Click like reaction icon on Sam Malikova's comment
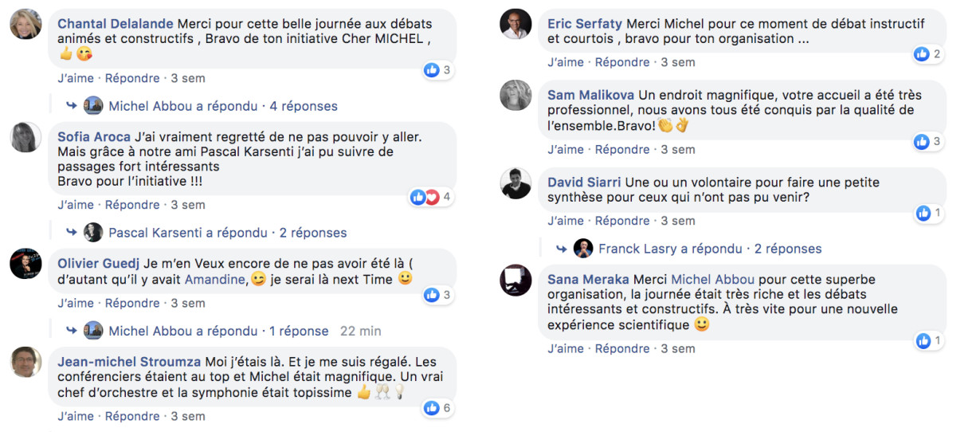This screenshot has width=980, height=432. click(922, 141)
